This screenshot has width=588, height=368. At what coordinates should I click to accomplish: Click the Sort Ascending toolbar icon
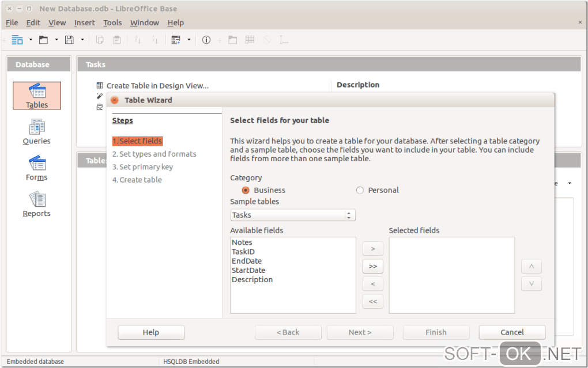tap(138, 40)
